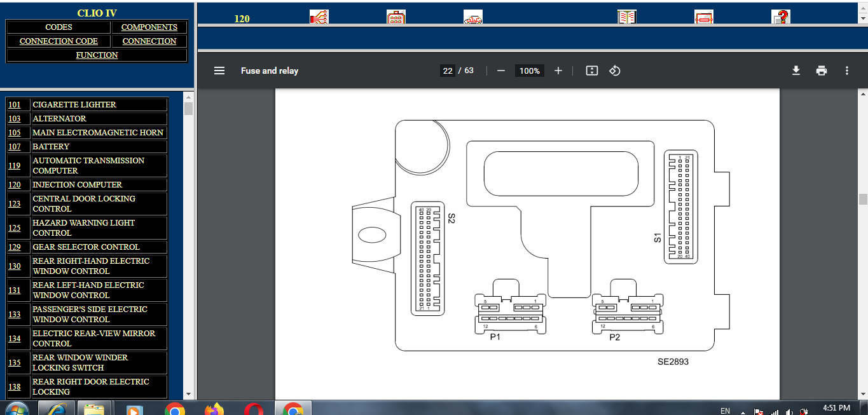
Task: Click the CLIO IV heading
Action: point(97,13)
